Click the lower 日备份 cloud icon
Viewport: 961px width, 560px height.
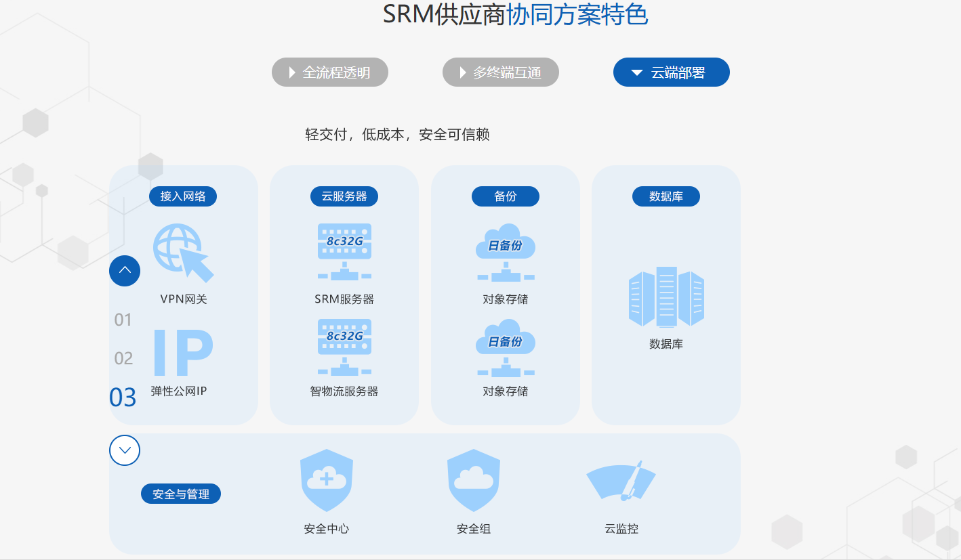click(506, 347)
